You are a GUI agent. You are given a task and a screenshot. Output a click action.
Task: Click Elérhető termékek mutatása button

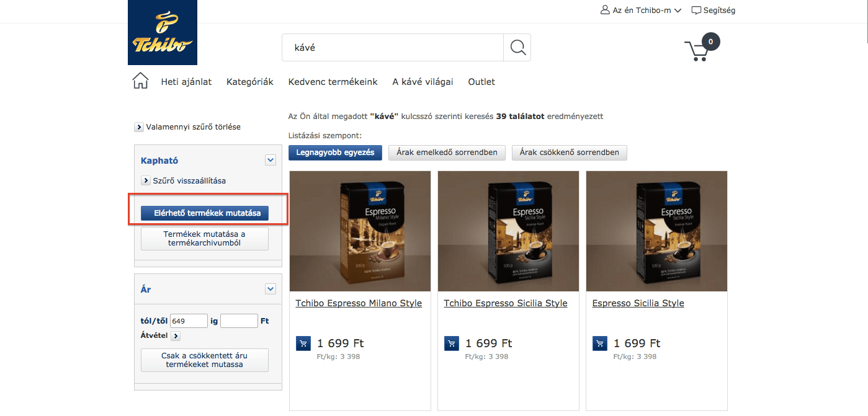pyautogui.click(x=205, y=213)
